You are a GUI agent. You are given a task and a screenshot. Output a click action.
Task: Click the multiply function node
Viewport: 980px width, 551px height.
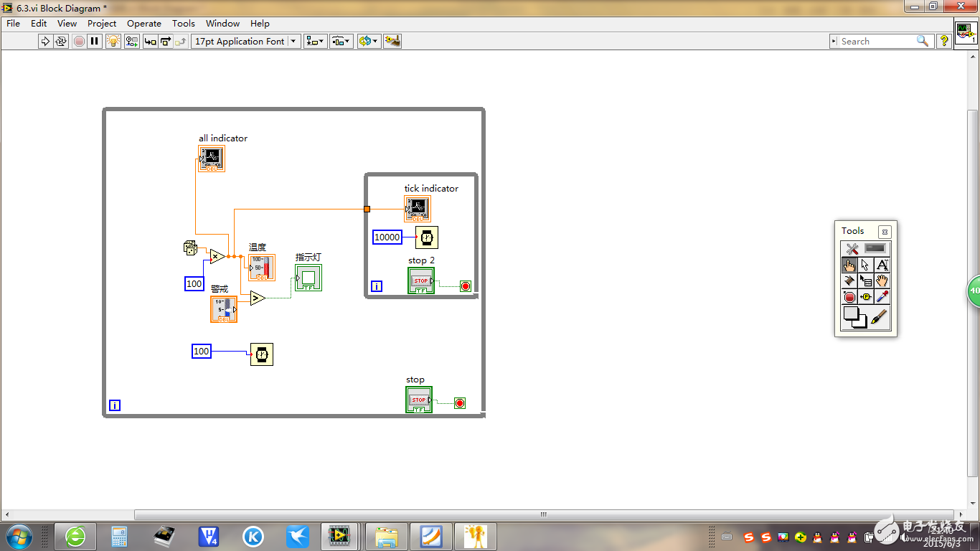217,256
